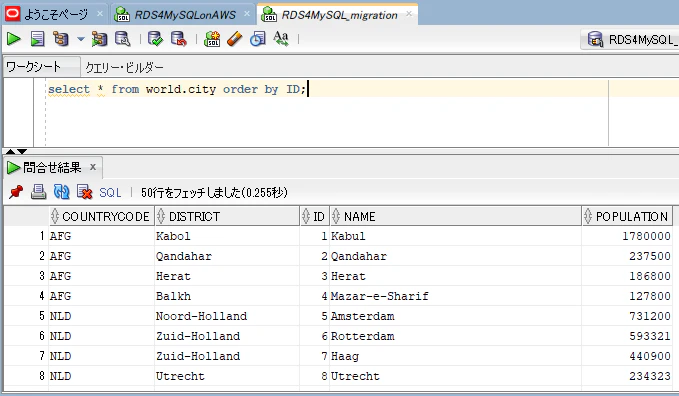
Task: Close the RDS4MySQLonAWS tab
Action: (247, 14)
